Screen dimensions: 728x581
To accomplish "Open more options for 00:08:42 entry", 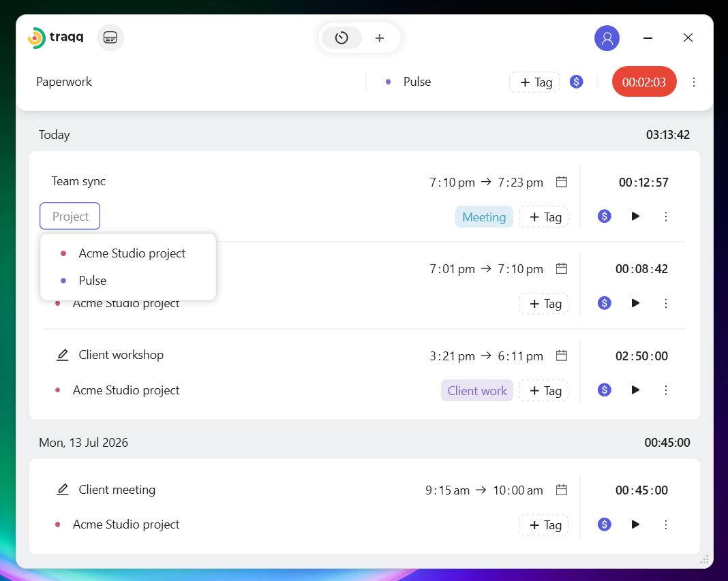I will click(x=666, y=303).
